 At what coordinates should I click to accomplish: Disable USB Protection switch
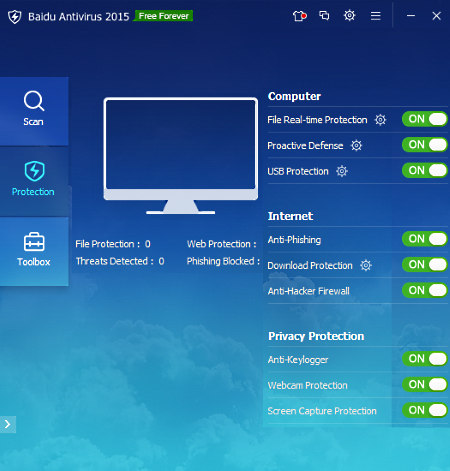click(x=425, y=170)
